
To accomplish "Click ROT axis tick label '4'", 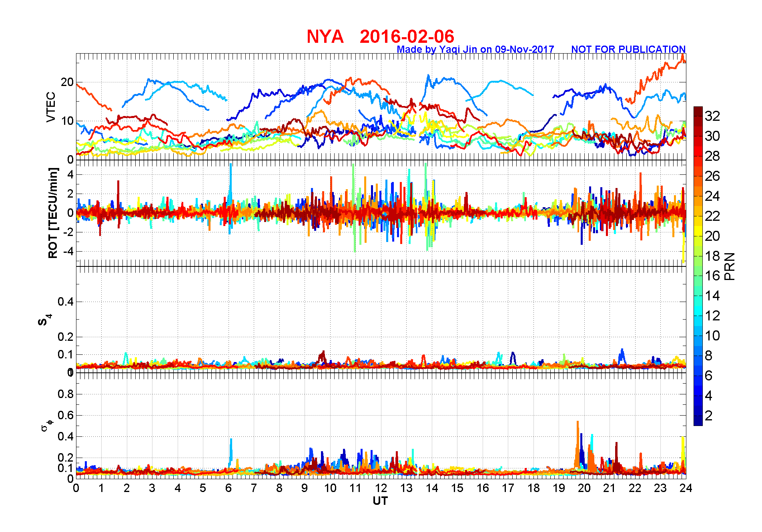I will [70, 174].
